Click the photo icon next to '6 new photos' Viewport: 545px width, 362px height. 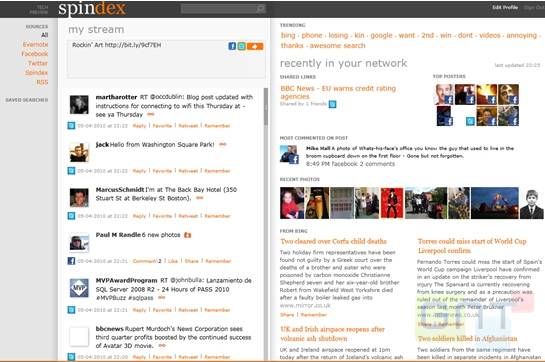tap(187, 235)
